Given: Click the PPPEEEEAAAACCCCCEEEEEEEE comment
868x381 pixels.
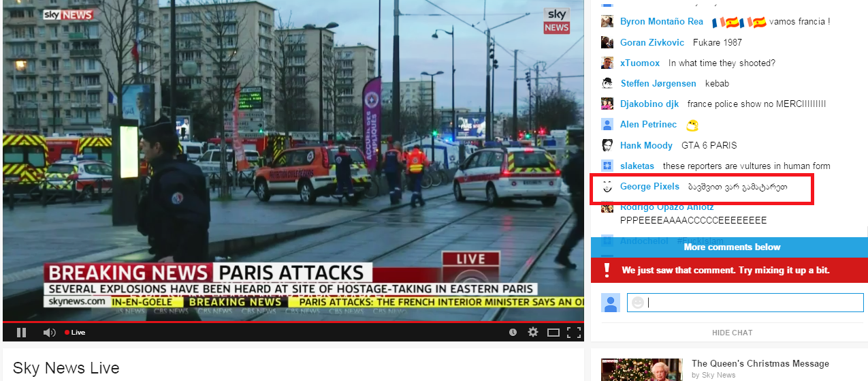Looking at the screenshot, I should tap(693, 221).
